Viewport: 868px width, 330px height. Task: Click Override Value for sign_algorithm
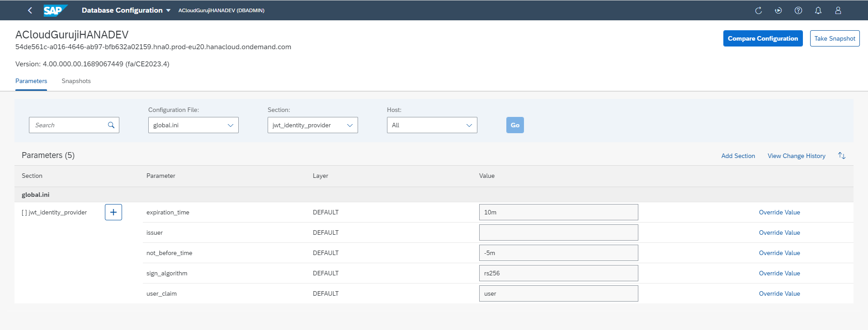coord(779,273)
